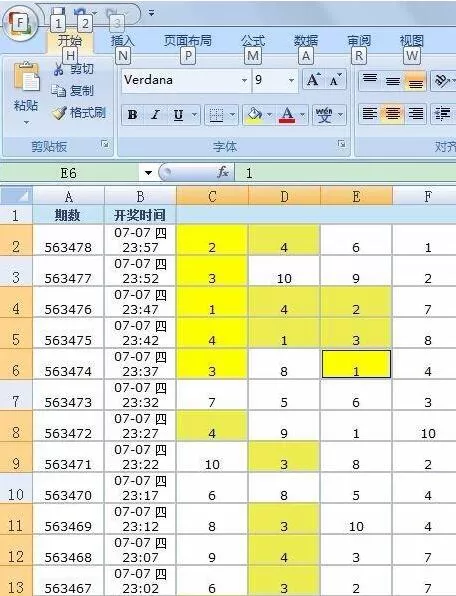Apply the cell borders icon
The image size is (456, 596).
click(x=217, y=114)
